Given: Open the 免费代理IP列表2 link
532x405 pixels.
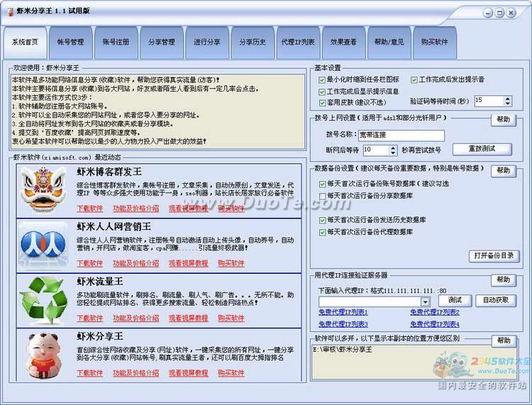Looking at the screenshot, I should [435, 311].
